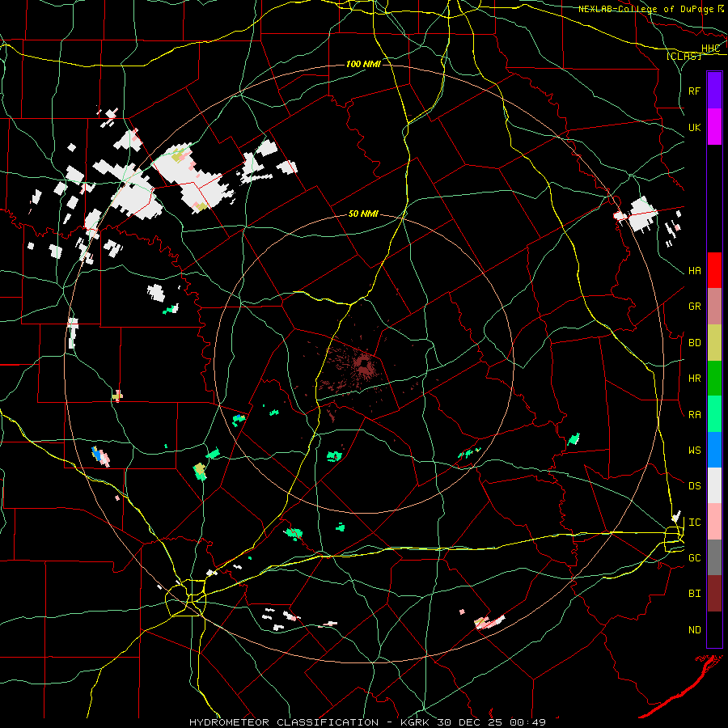Screen dimensions: 728x728
Task: Click the BI brown legend swatch
Action: tap(714, 594)
